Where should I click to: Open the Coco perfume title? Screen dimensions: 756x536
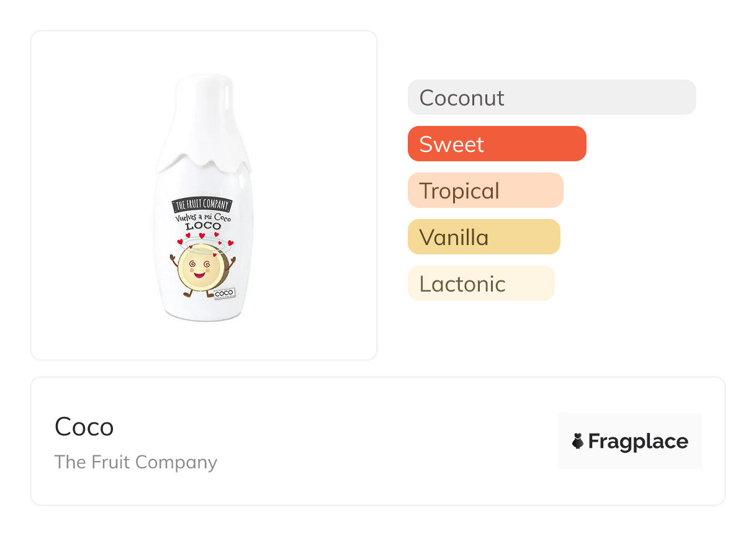tap(84, 427)
